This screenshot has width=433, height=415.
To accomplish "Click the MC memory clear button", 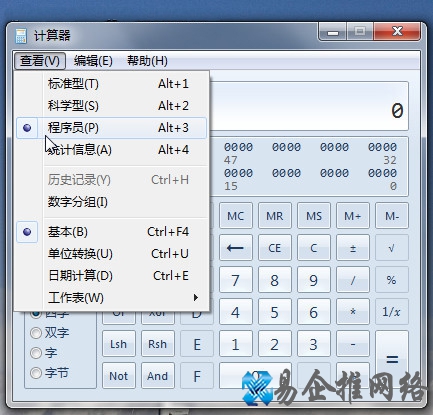I will 236,216.
